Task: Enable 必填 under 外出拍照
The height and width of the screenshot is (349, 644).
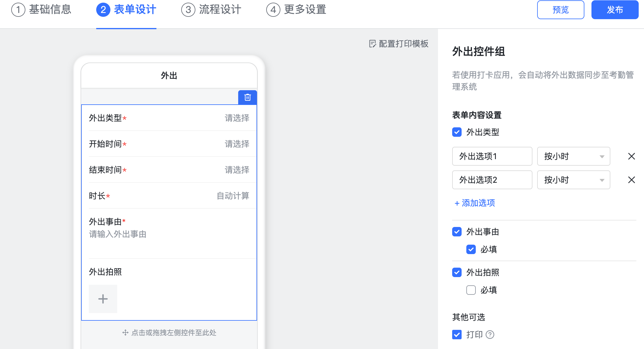Action: (471, 290)
